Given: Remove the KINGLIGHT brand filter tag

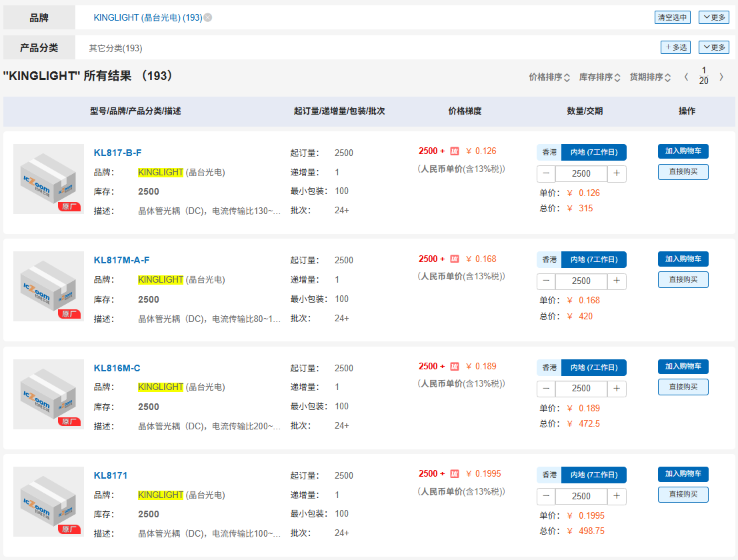Looking at the screenshot, I should point(207,17).
